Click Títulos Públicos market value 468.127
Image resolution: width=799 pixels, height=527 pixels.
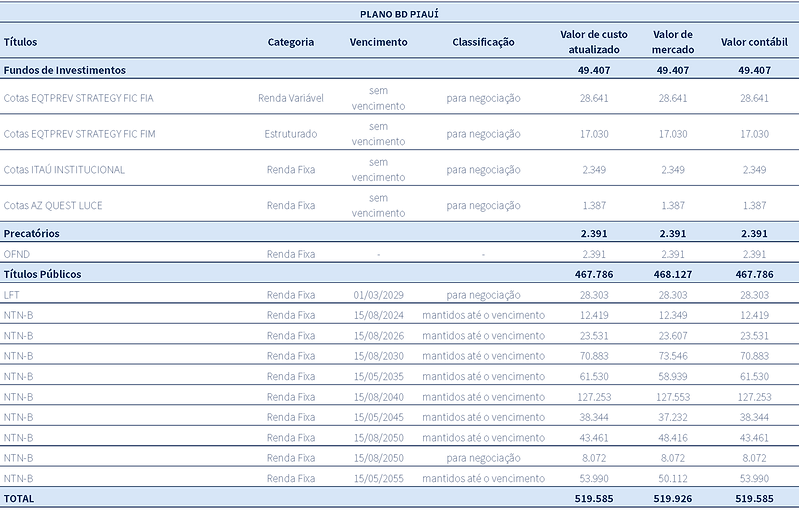coord(673,274)
